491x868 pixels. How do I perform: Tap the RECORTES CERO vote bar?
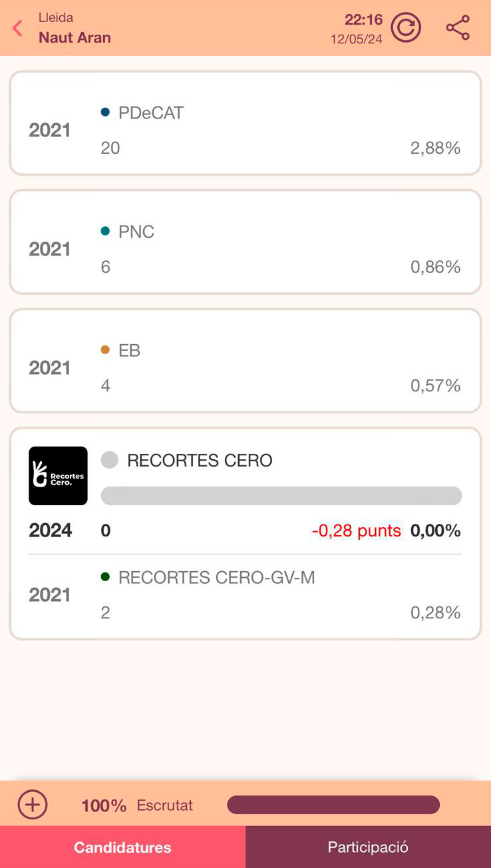281,495
